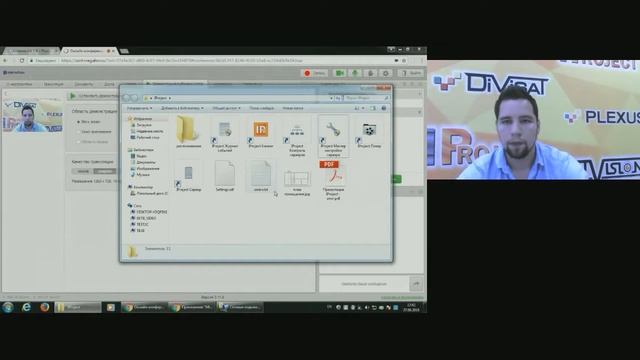Send the chat message arrow button
The height and width of the screenshot is (360, 640).
pyautogui.click(x=416, y=283)
